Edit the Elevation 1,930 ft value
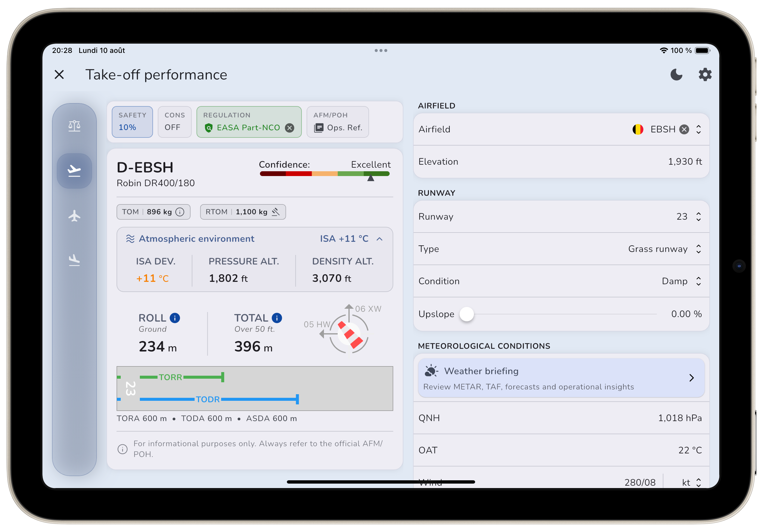The height and width of the screenshot is (532, 762). click(x=561, y=162)
